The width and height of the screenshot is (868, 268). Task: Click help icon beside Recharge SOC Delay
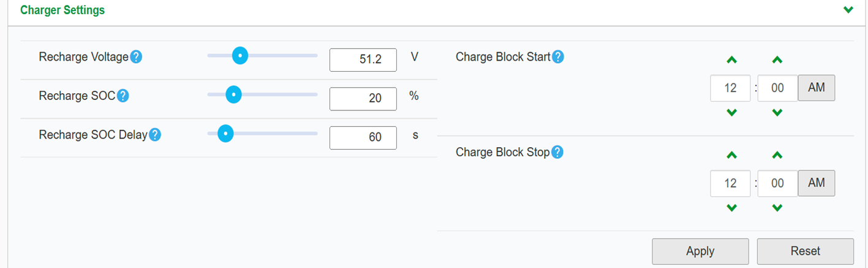pos(155,135)
